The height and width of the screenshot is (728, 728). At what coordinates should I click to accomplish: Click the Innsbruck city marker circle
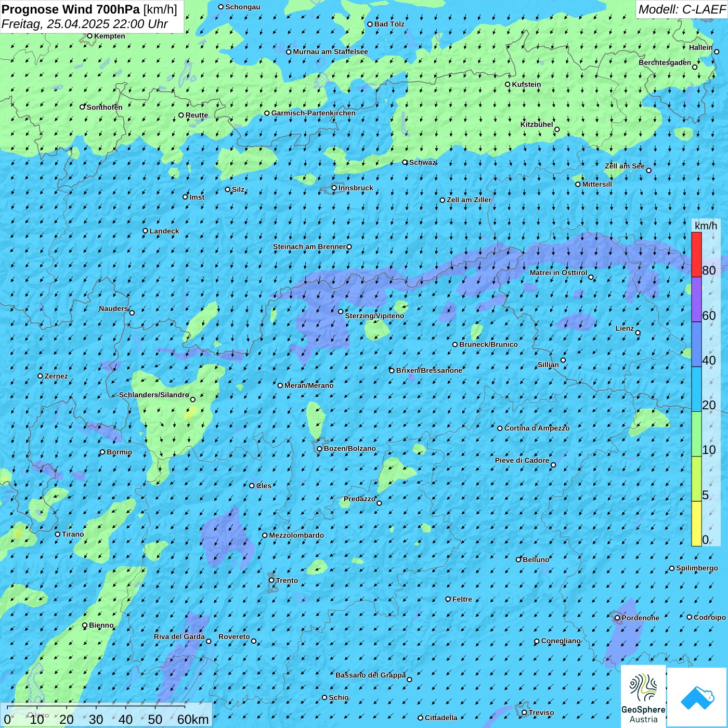334,188
